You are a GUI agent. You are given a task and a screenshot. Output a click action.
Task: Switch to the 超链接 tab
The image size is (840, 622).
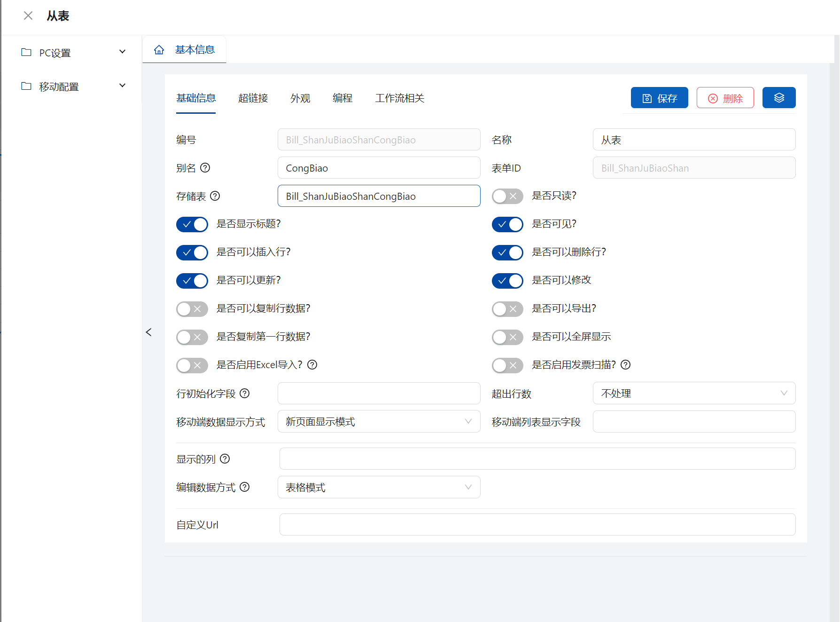click(x=253, y=98)
